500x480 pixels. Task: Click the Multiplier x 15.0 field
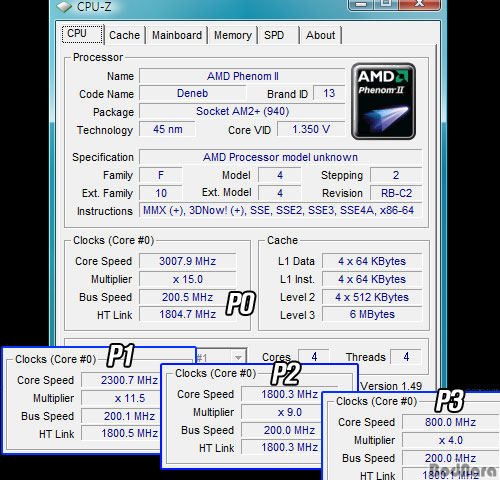pos(188,279)
